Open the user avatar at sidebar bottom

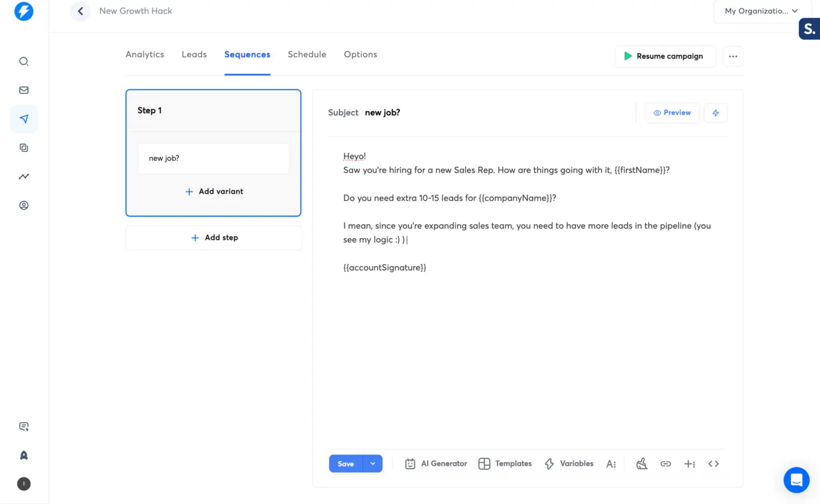pos(24,484)
